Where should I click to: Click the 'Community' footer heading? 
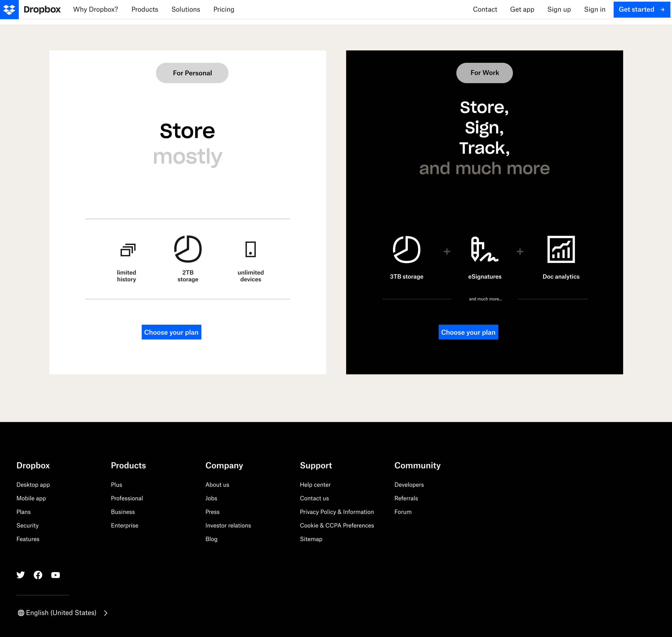point(417,465)
